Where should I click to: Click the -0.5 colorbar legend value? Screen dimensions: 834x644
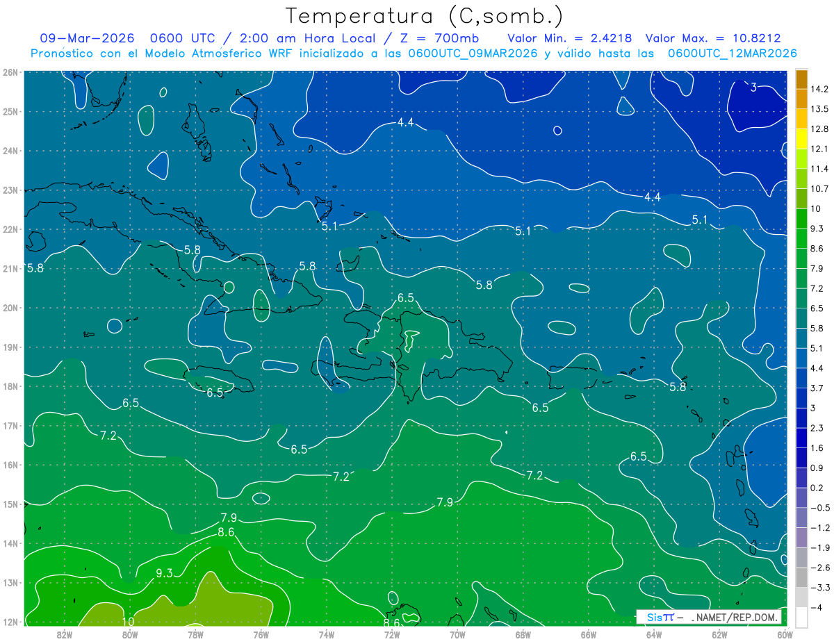point(820,508)
